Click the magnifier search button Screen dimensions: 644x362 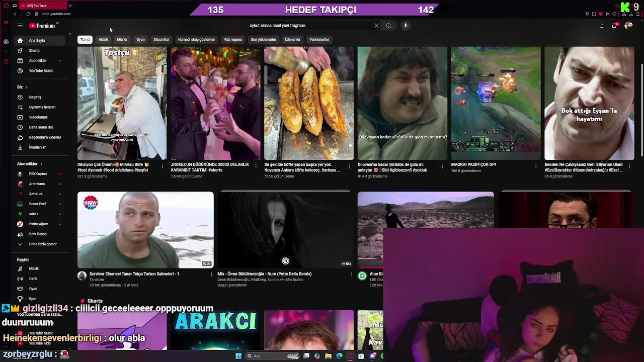click(388, 26)
